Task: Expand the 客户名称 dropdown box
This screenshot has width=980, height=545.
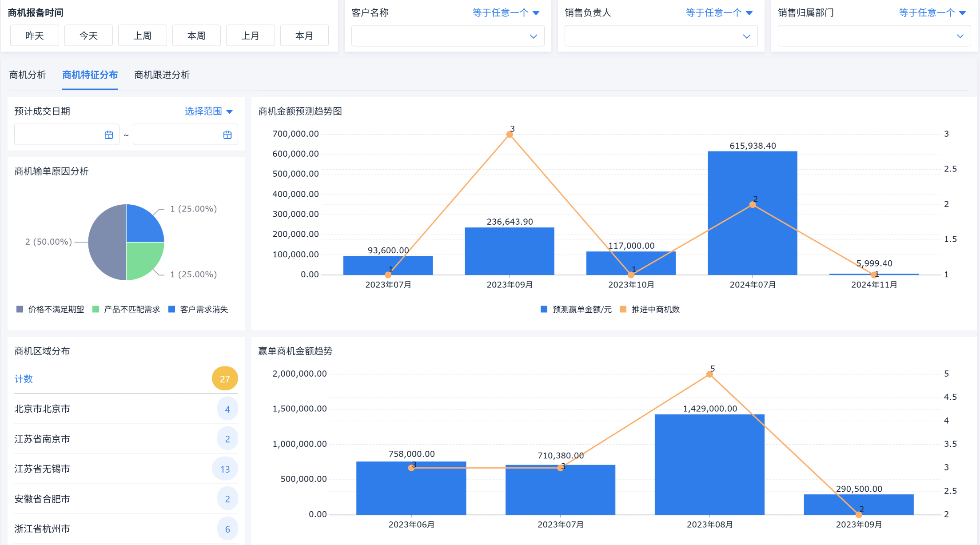Action: point(447,36)
